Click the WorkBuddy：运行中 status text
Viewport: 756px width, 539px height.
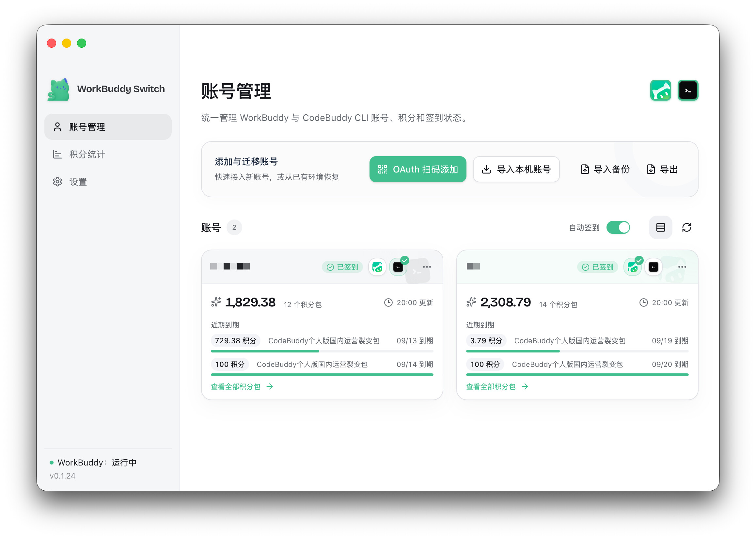[97, 462]
